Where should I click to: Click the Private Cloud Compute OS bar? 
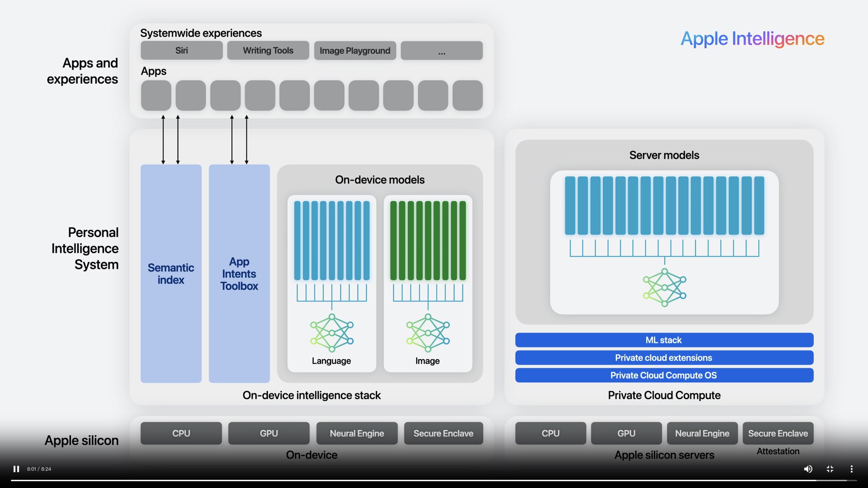pyautogui.click(x=664, y=375)
